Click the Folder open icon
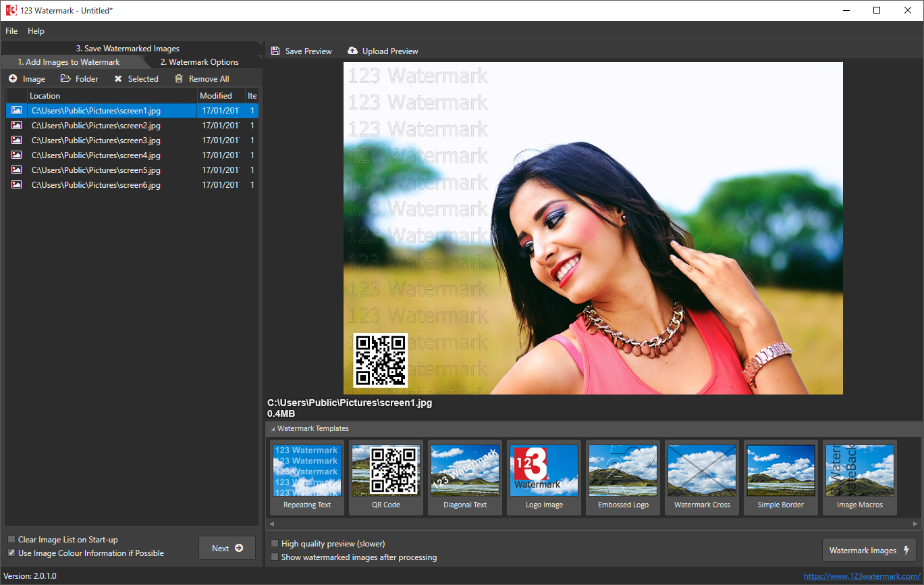 coord(65,79)
